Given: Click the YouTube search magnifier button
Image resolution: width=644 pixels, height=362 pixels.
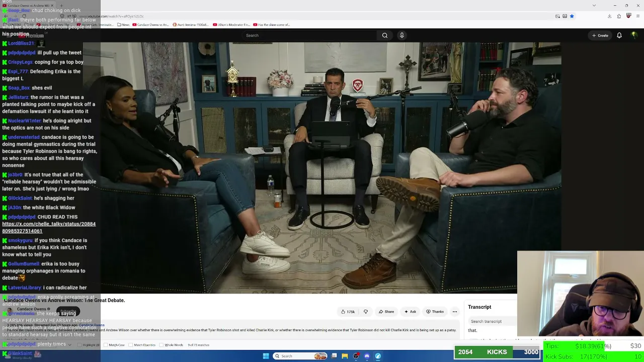Looking at the screenshot, I should coord(385,35).
